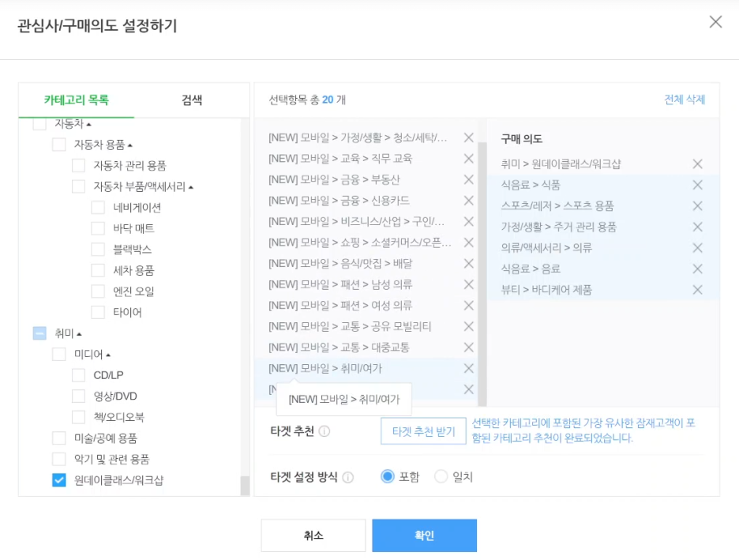The height and width of the screenshot is (560, 739).
Task: Check the 블랙박스 checkbox
Action: click(98, 250)
